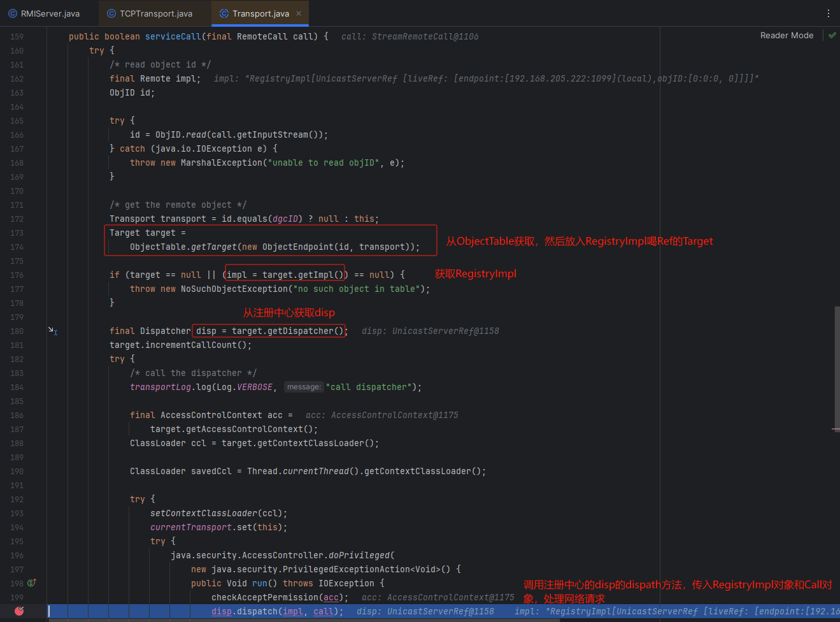Click the disp inline debug value at line 180
Image resolution: width=840 pixels, height=622 pixels.
430,331
